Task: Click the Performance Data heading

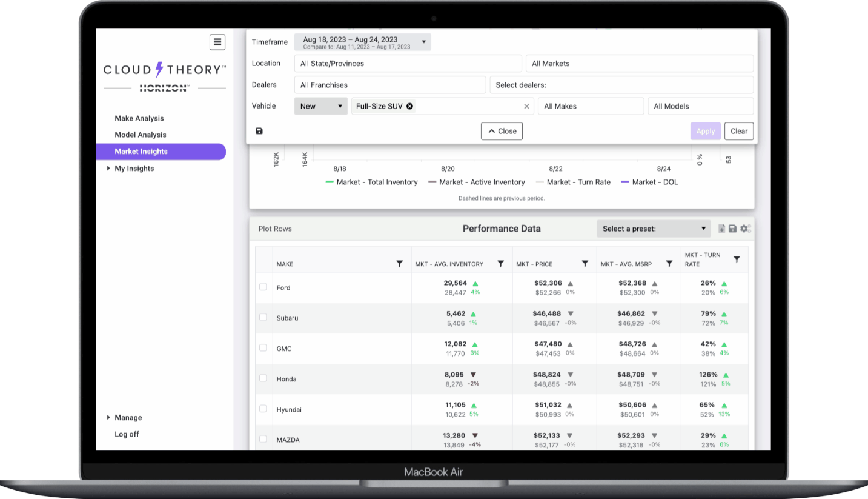Action: (x=502, y=229)
